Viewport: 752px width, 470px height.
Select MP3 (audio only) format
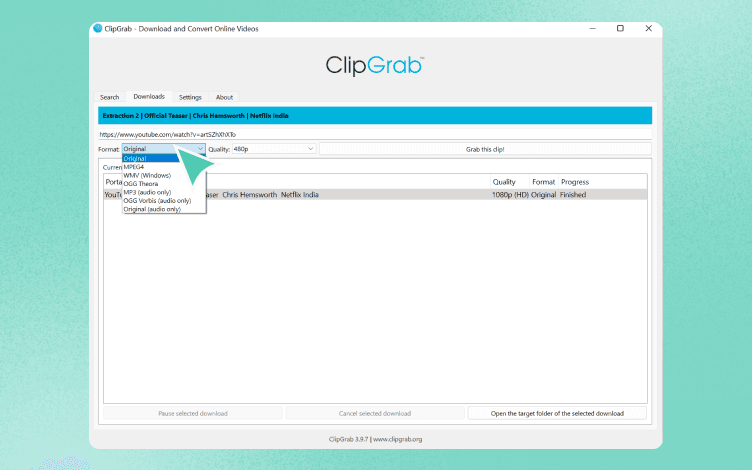[164, 192]
